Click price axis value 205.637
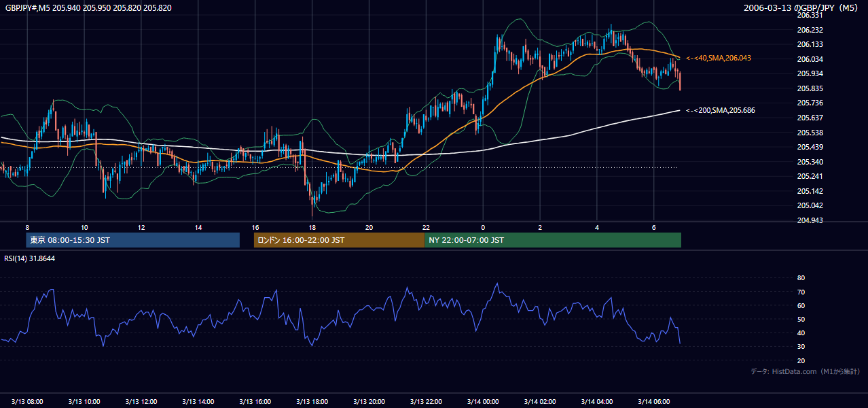The image size is (868, 408). 810,118
